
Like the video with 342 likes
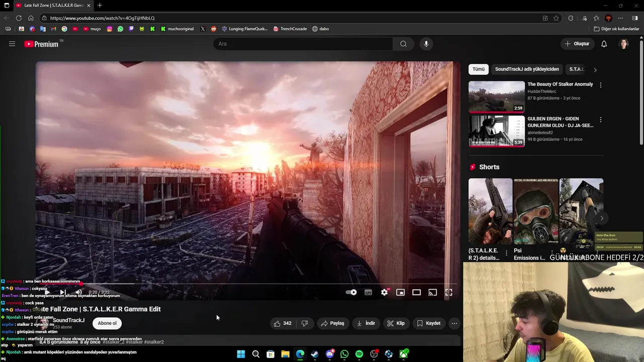(x=283, y=323)
